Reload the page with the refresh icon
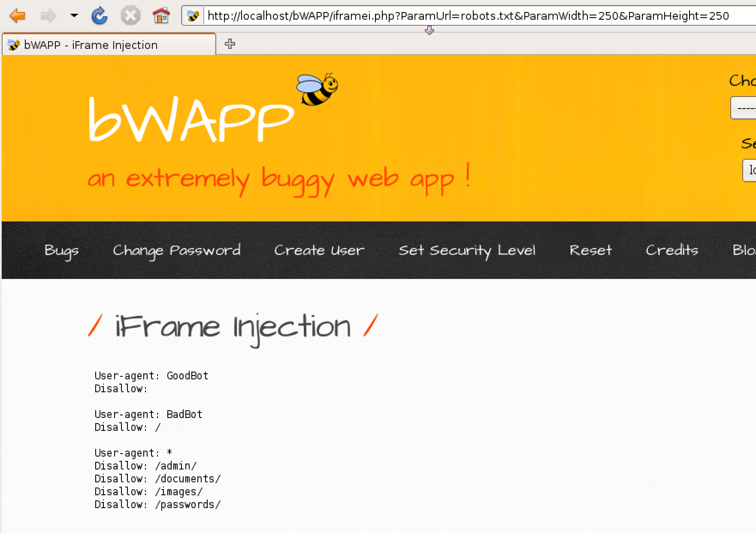The width and height of the screenshot is (756, 533). [100, 16]
